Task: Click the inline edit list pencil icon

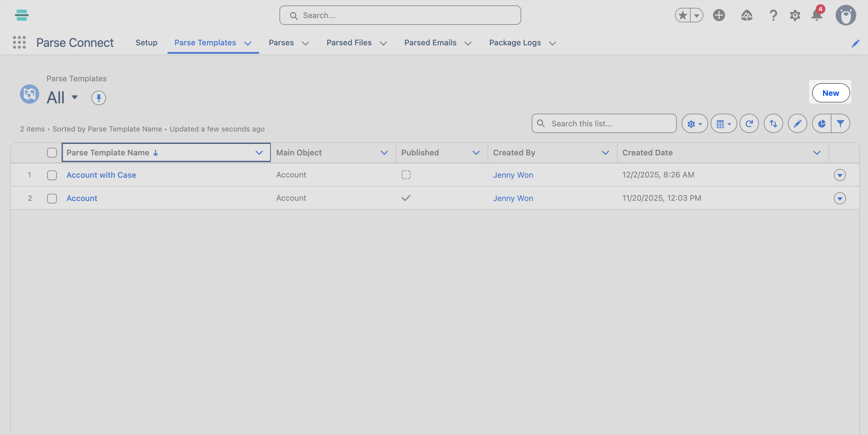Action: point(797,123)
